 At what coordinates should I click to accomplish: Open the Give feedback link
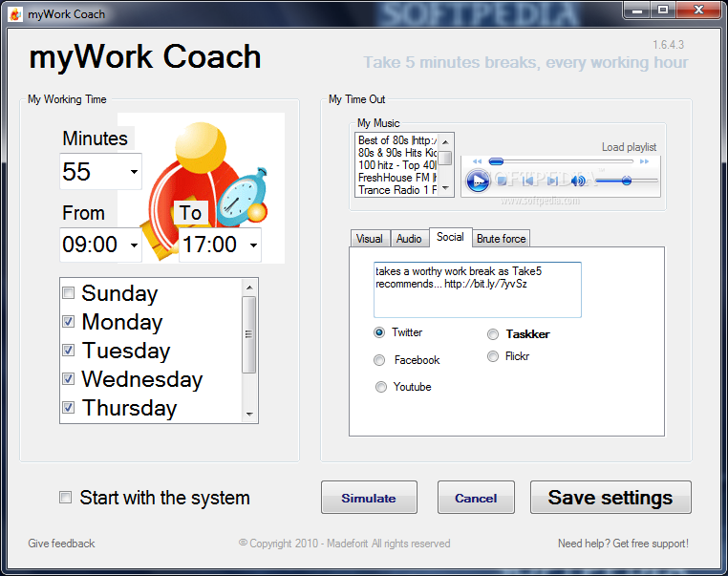pos(61,544)
